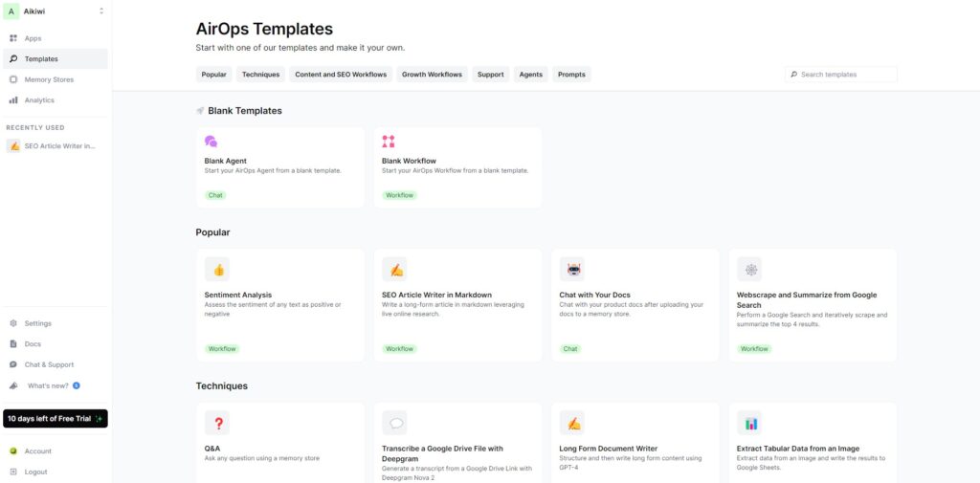Select the Growth Workflows tab
980x483 pixels.
[432, 75]
